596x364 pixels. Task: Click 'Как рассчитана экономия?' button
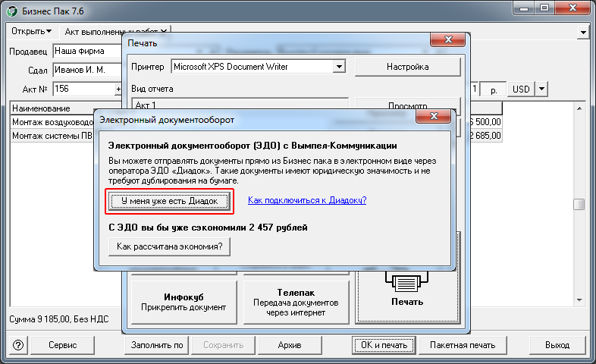(170, 246)
